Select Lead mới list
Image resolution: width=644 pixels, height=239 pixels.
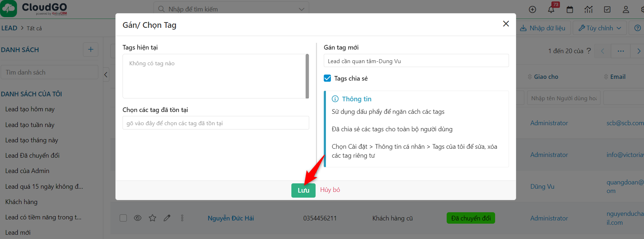click(18, 233)
